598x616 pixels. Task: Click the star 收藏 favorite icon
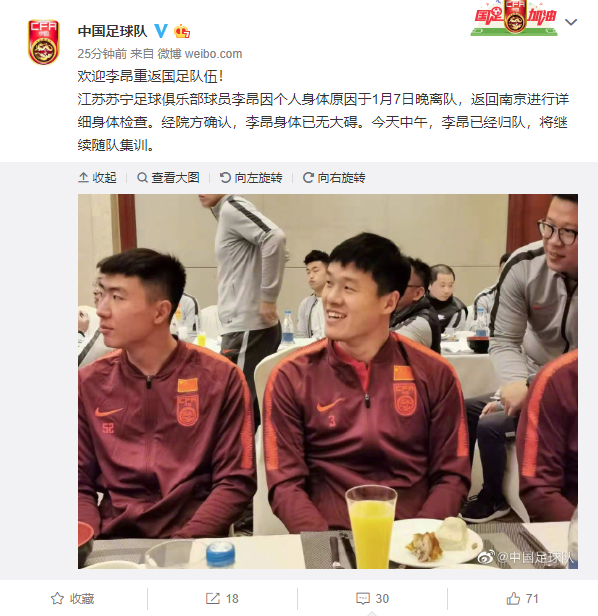tap(57, 598)
